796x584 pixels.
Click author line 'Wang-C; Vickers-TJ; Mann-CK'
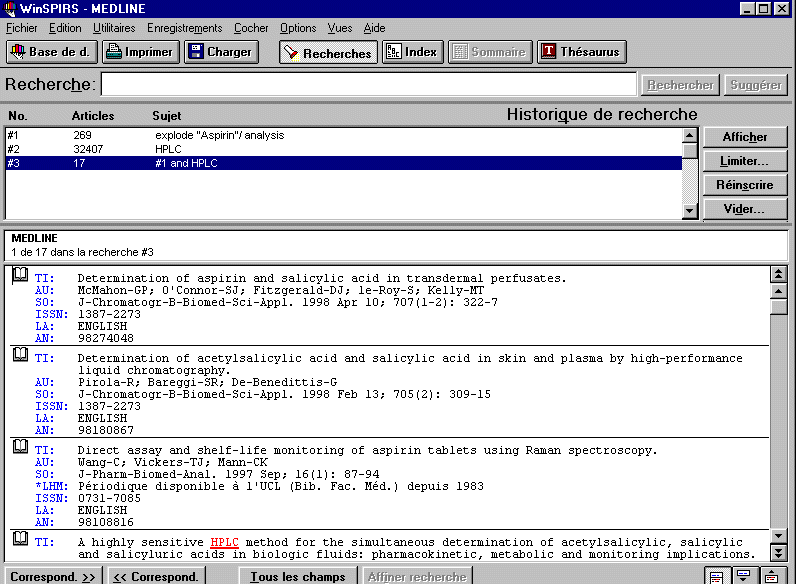[172, 462]
